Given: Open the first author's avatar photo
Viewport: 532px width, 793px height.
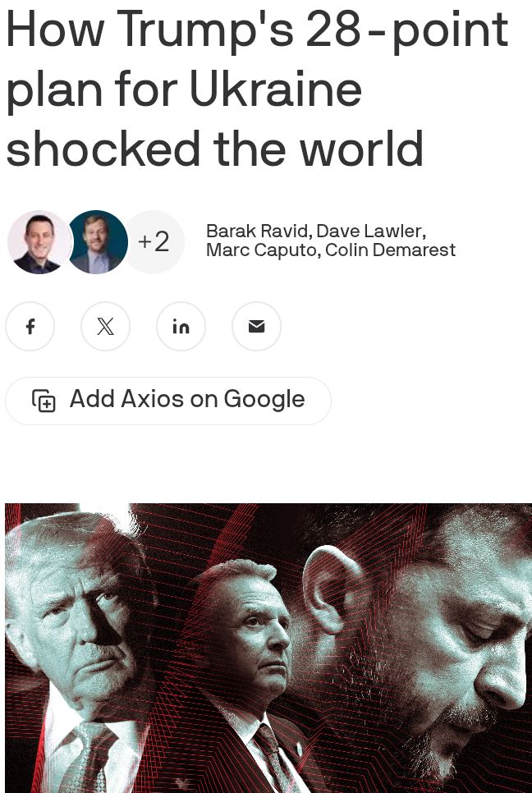Looking at the screenshot, I should coord(39,241).
